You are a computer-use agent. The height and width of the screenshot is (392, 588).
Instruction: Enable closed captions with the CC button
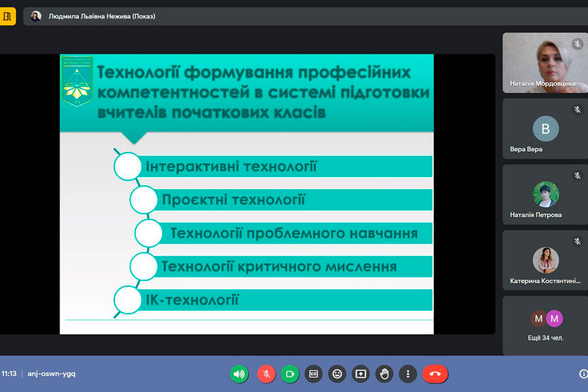(x=314, y=374)
